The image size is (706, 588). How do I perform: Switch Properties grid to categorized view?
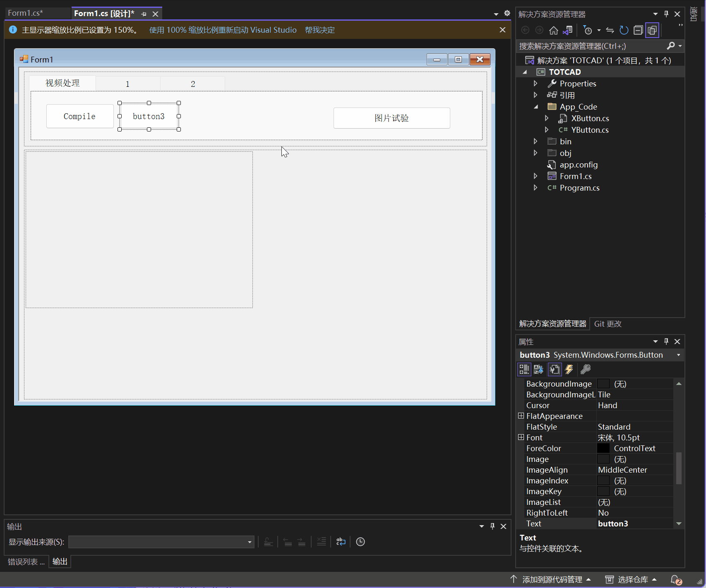(x=524, y=369)
